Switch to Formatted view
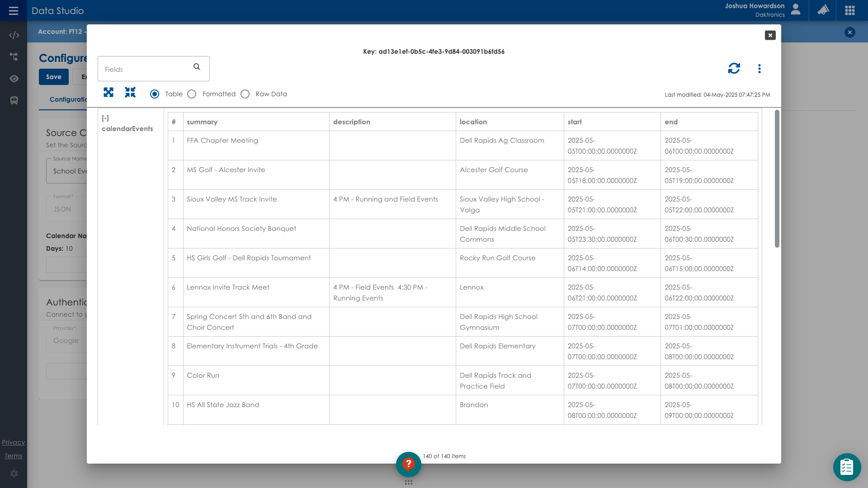 (192, 94)
